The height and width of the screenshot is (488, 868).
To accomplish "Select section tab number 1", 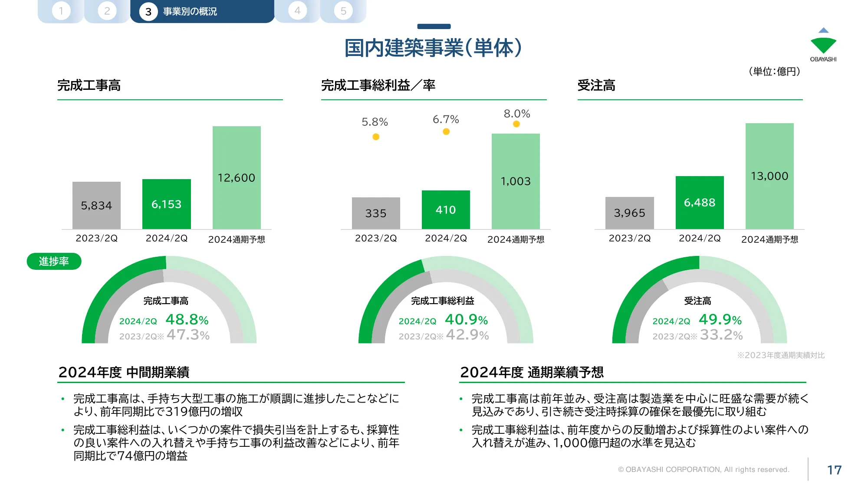I will (x=61, y=11).
